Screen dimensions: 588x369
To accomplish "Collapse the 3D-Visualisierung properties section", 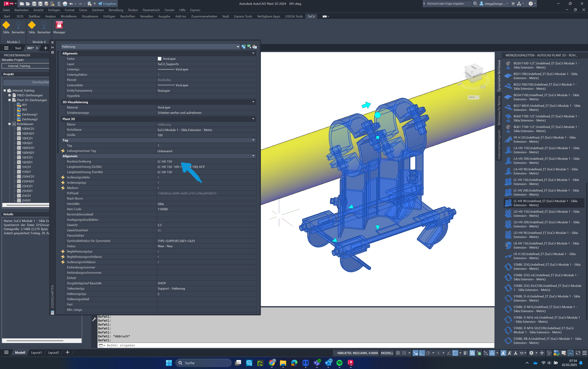I will pyautogui.click(x=253, y=102).
